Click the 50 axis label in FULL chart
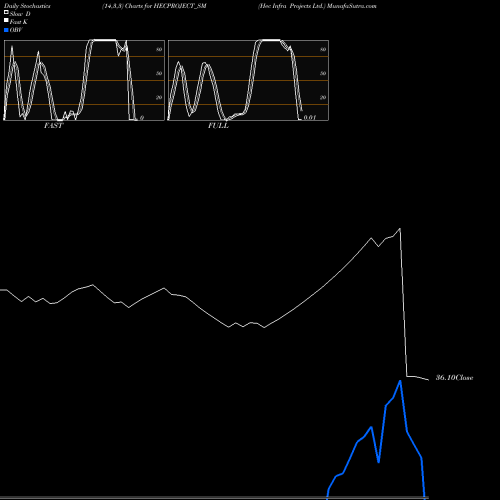 pyautogui.click(x=323, y=73)
